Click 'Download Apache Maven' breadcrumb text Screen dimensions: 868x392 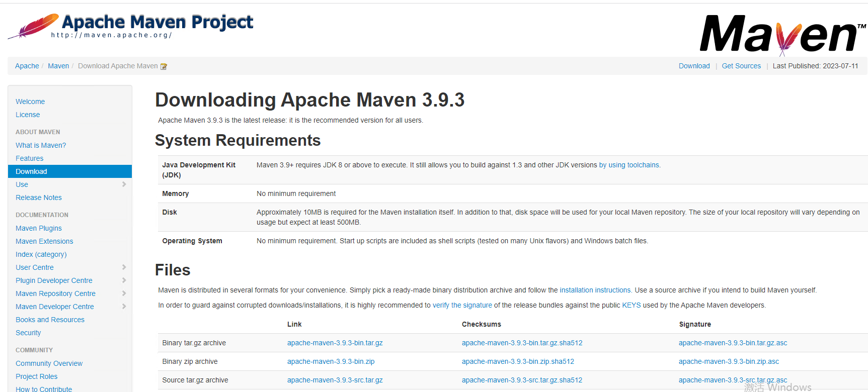tap(118, 66)
